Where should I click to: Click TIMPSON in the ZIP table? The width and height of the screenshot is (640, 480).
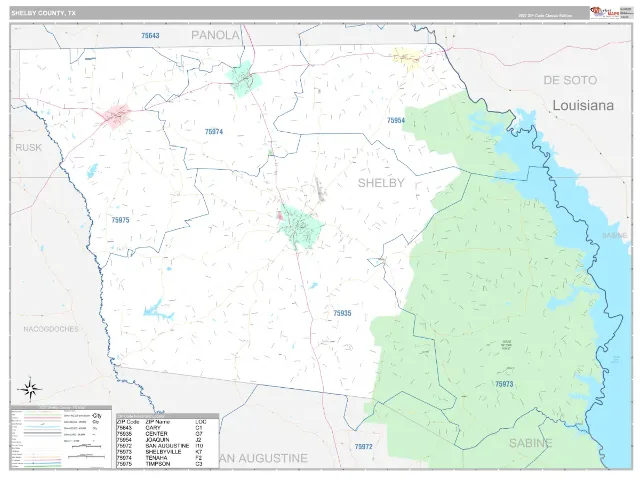[158, 464]
